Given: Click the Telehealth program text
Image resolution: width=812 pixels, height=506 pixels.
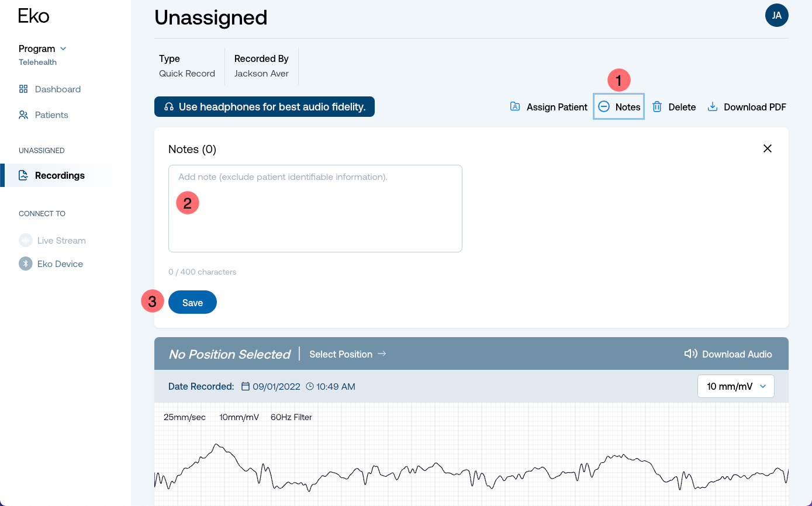Looking at the screenshot, I should [x=37, y=62].
